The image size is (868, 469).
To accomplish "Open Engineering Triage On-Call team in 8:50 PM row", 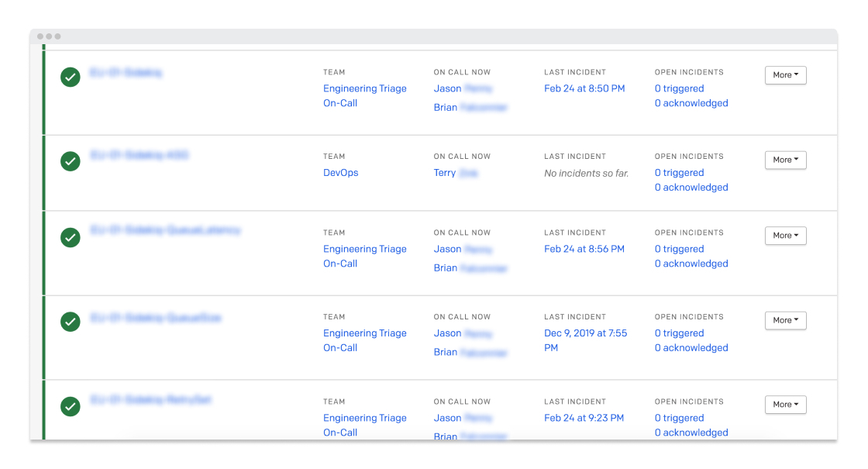I will pyautogui.click(x=365, y=96).
